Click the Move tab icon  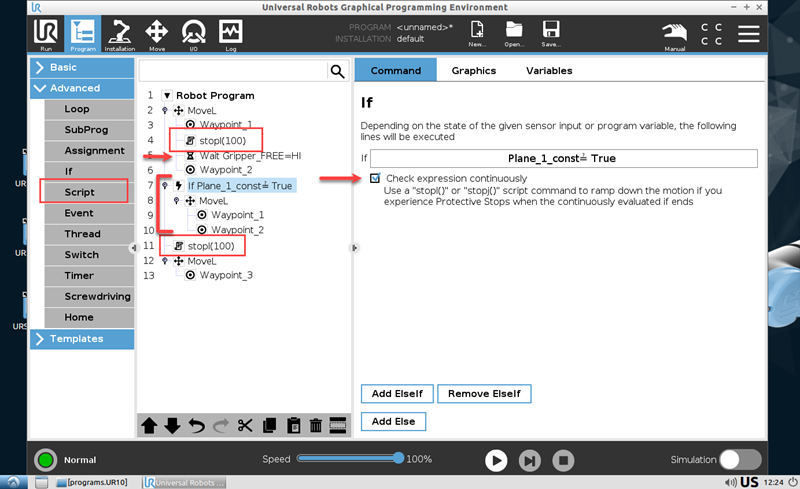coord(157,34)
